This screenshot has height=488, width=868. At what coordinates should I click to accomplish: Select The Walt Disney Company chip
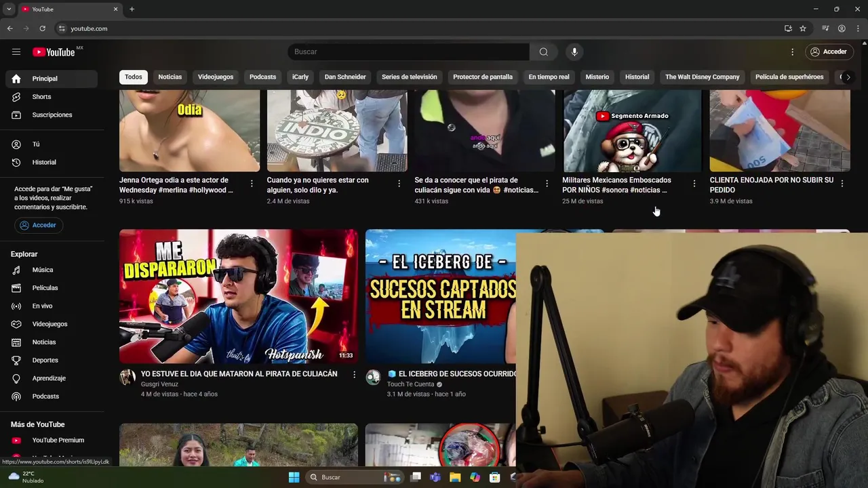coord(703,77)
